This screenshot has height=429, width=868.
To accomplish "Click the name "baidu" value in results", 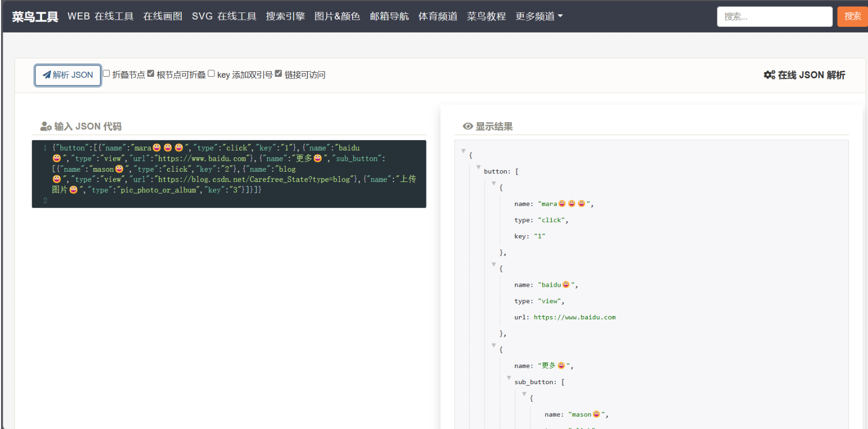I will 556,285.
